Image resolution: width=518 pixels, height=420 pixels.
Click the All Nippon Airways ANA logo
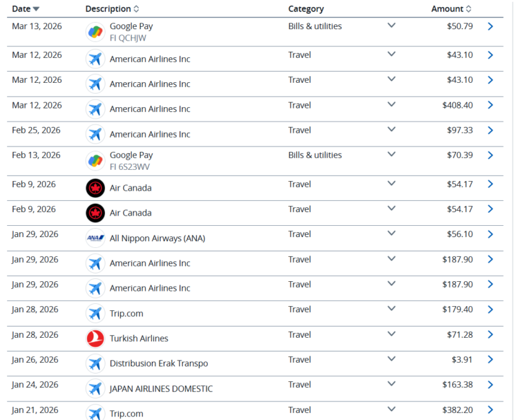tap(95, 238)
